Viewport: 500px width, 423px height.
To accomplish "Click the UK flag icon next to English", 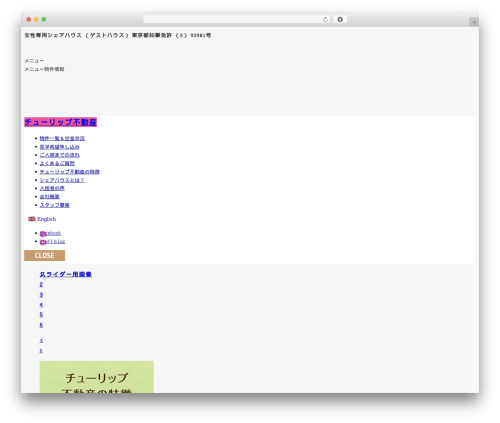I will 32,219.
